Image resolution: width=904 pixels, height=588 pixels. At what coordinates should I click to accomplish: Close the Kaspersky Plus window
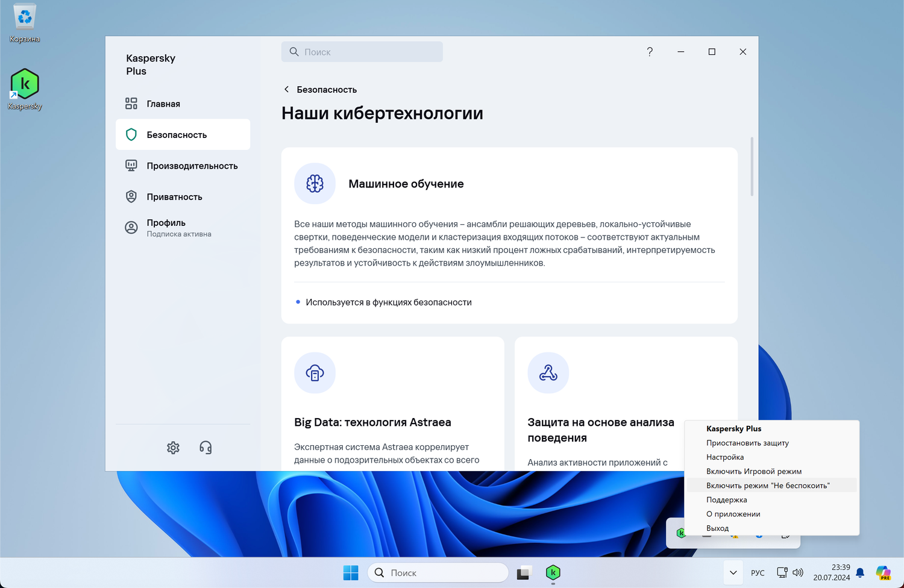[742, 52]
